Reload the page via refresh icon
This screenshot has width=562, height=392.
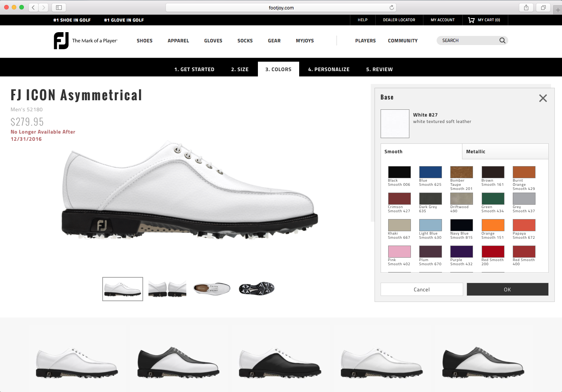[392, 8]
